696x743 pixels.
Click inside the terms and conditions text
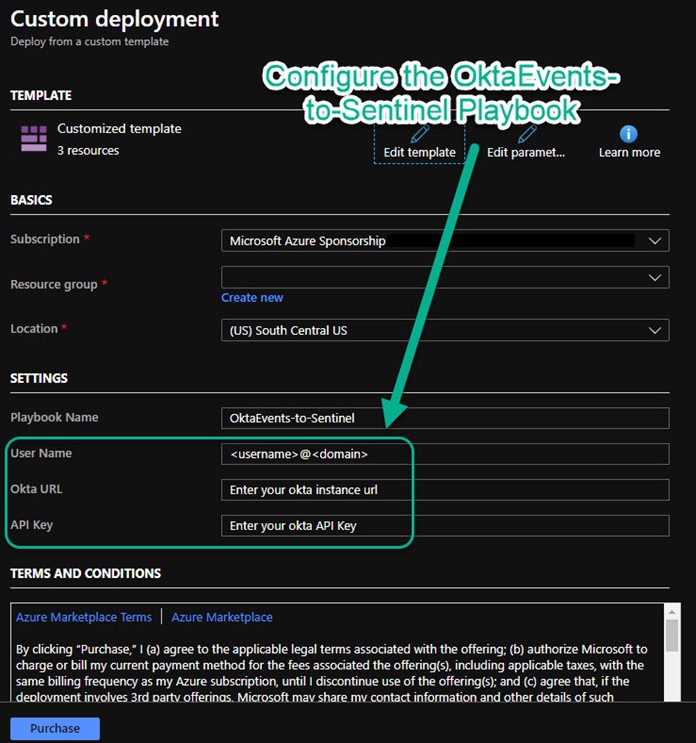point(330,666)
